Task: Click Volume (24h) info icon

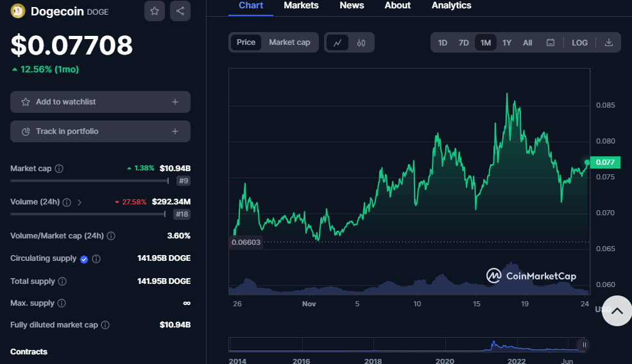Action: point(67,202)
